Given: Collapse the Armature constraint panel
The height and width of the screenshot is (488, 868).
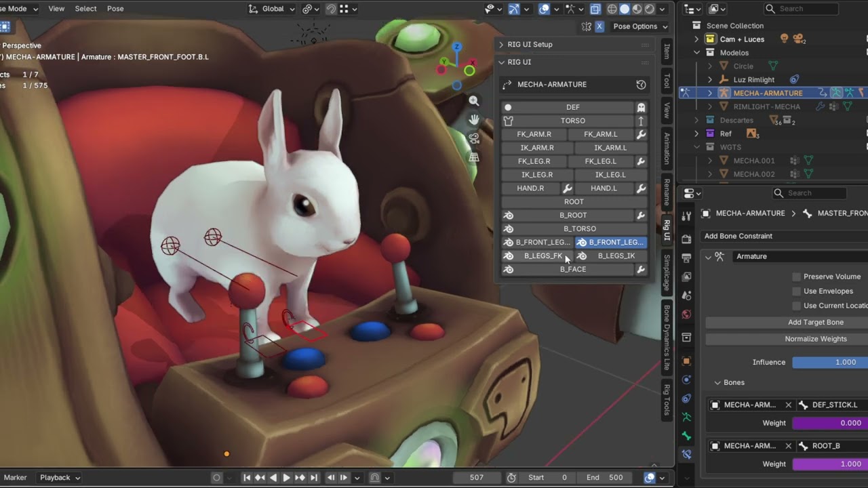Looking at the screenshot, I should pos(709,257).
